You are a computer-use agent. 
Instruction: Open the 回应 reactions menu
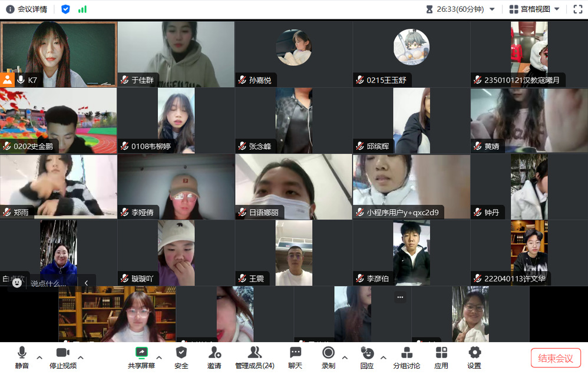[367, 358]
